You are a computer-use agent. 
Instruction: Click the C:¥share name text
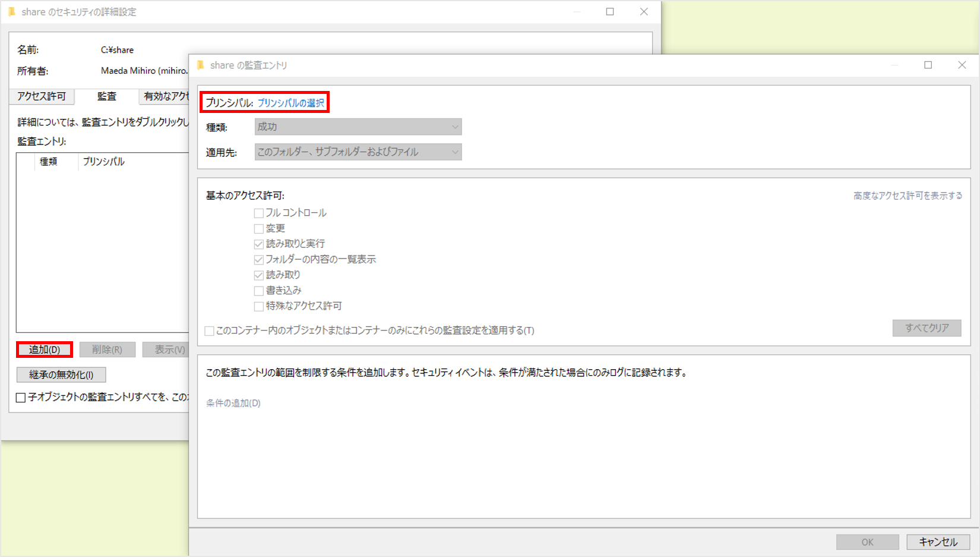point(118,50)
